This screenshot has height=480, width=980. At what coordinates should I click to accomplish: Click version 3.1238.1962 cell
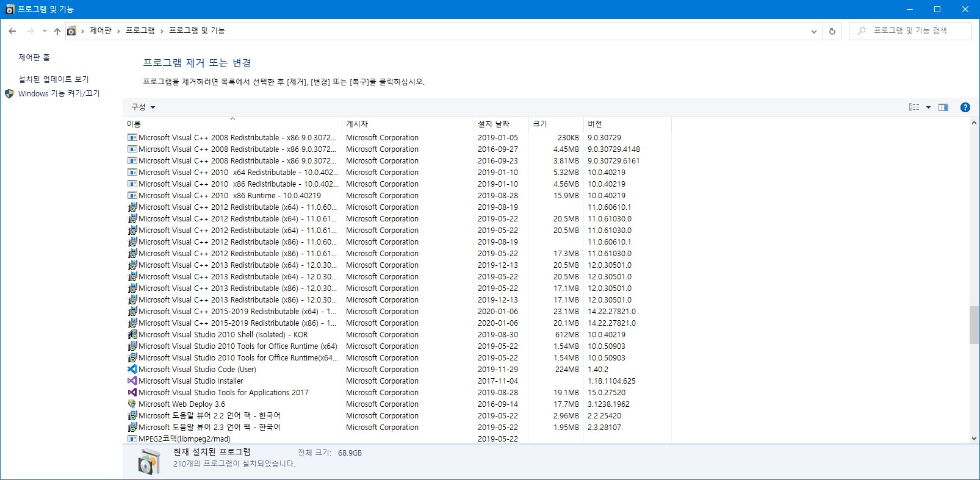tap(608, 404)
